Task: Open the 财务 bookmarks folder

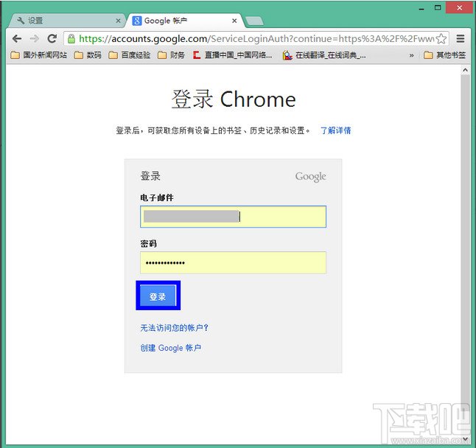Action: 171,55
